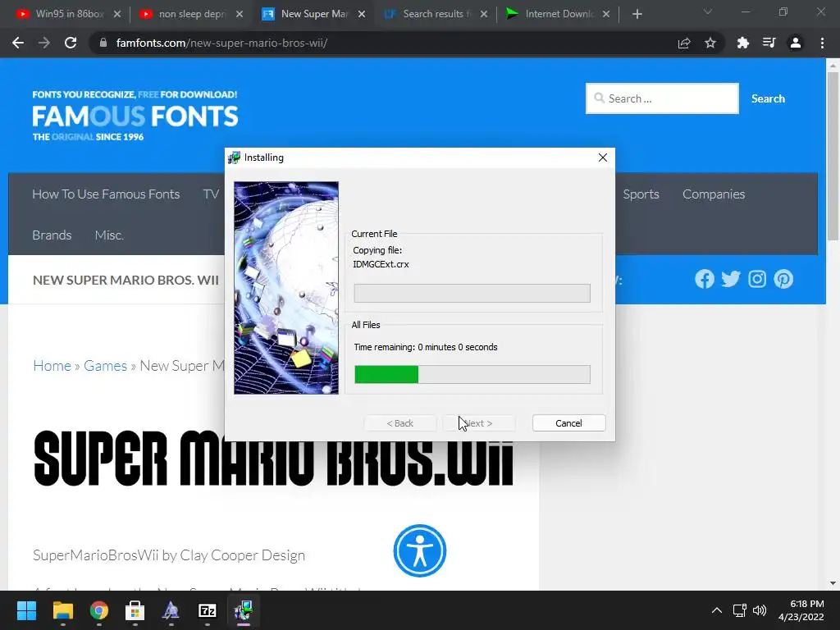Click the Super Mario Bros Wii font preview
The width and height of the screenshot is (840, 630).
[273, 459]
